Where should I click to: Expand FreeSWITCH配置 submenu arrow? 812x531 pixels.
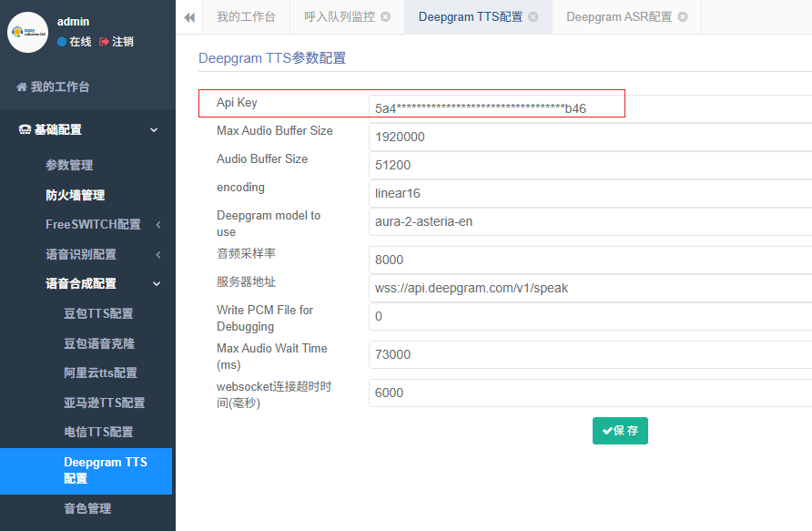click(158, 224)
